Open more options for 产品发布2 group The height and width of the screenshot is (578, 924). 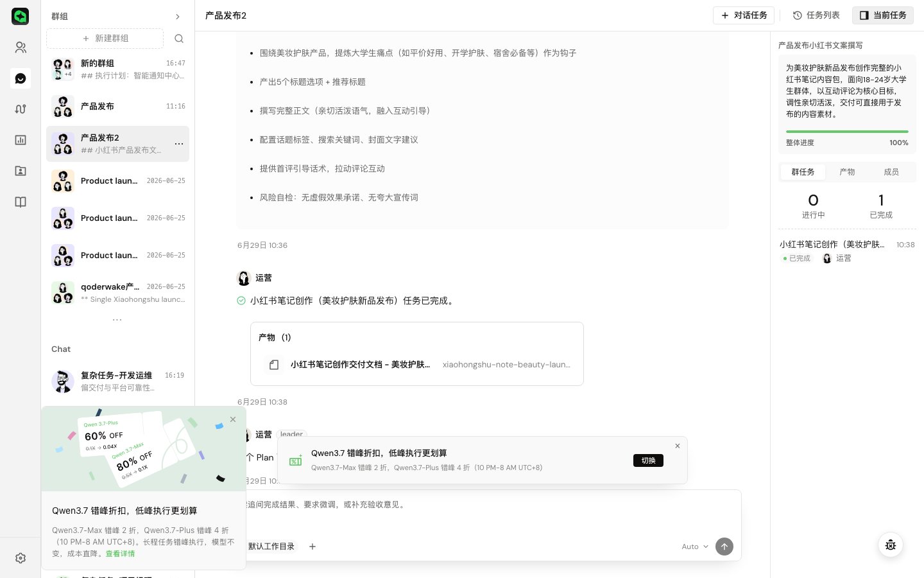click(x=179, y=144)
